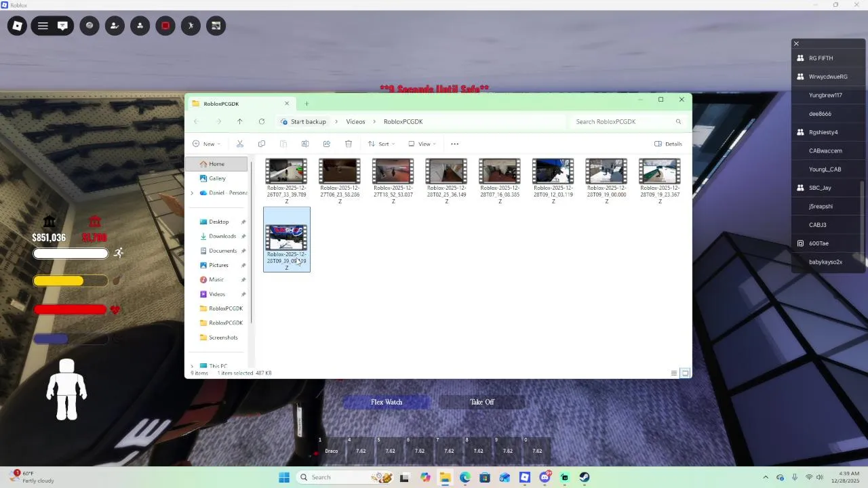Close the RobloxPCGDK explorer tab
The width and height of the screenshot is (868, 488).
tap(286, 104)
